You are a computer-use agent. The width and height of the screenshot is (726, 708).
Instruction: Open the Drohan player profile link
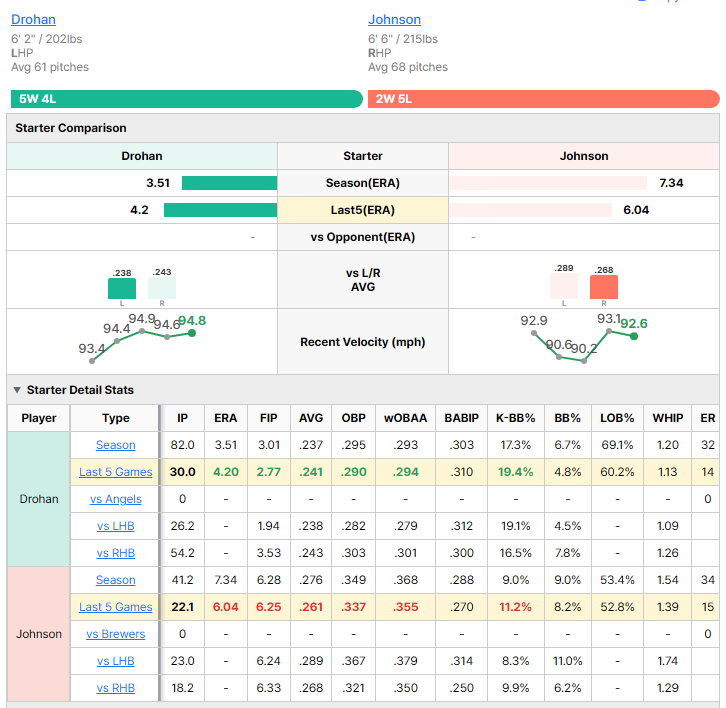click(x=33, y=19)
